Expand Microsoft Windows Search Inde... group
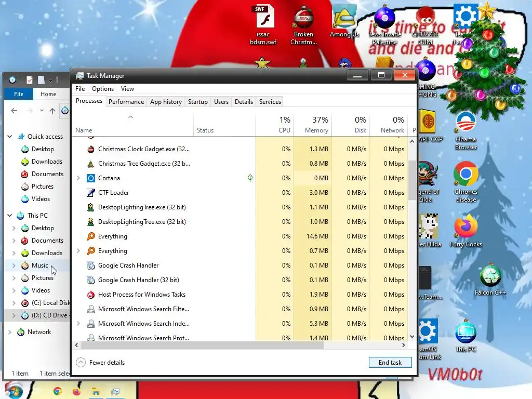This screenshot has width=532, height=399. click(78, 324)
